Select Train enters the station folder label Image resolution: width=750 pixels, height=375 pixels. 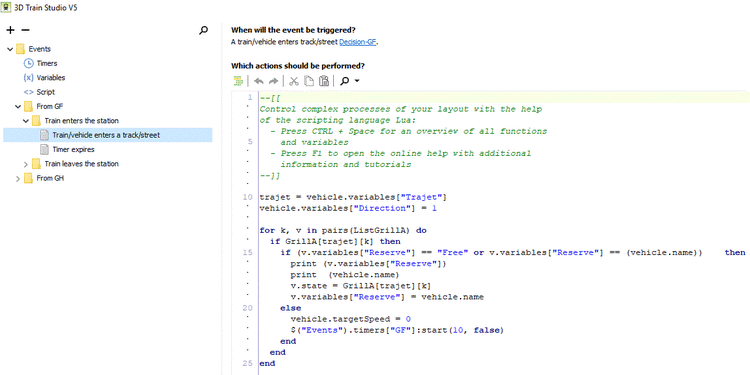point(81,121)
